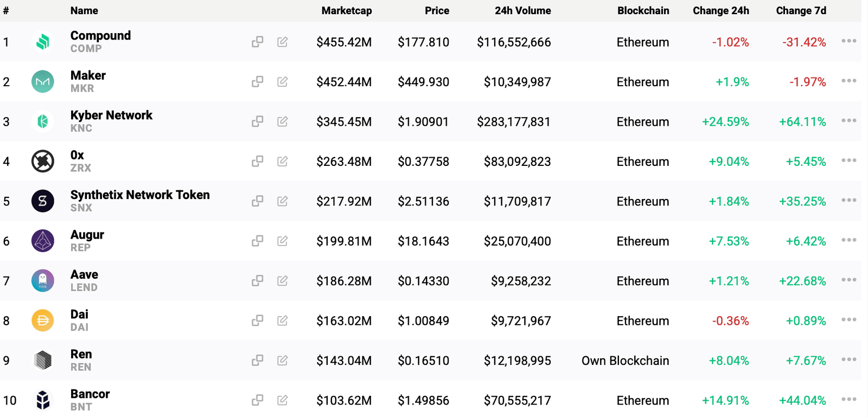Click the Change 7d column header
Viewport: 868px width, 418px height.
tap(801, 10)
